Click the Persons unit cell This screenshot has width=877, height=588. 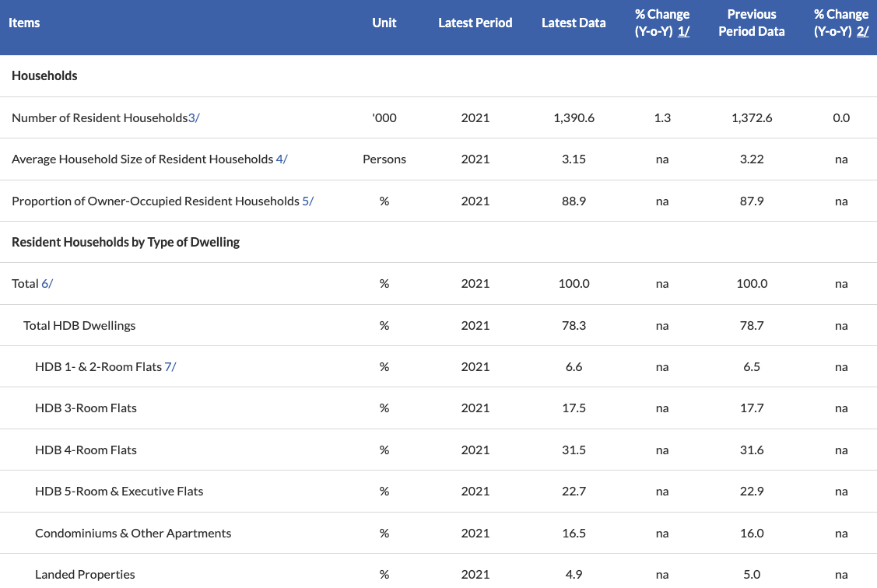(x=384, y=159)
